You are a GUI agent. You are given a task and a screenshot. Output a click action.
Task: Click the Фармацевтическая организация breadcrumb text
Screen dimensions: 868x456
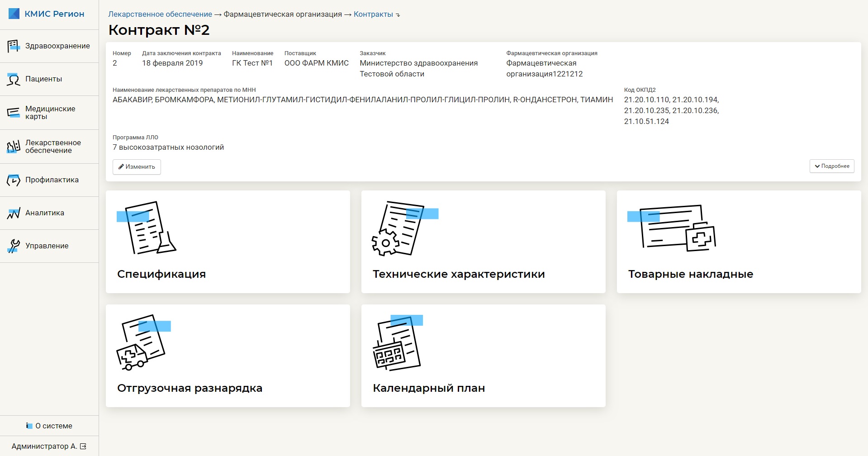click(x=283, y=14)
